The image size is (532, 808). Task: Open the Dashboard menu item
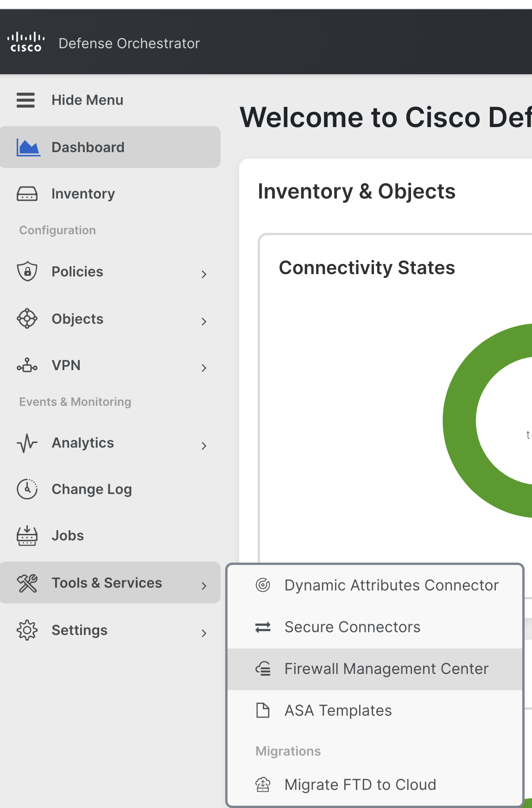(x=110, y=147)
